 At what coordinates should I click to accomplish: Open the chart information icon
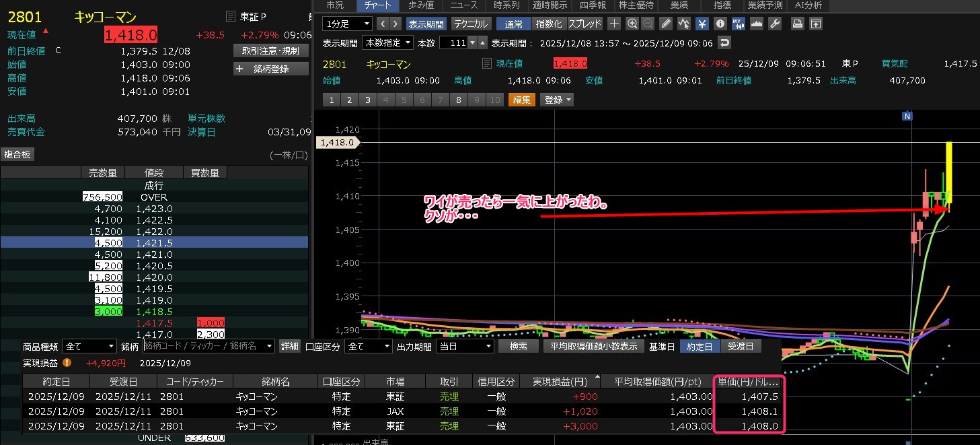click(x=720, y=24)
